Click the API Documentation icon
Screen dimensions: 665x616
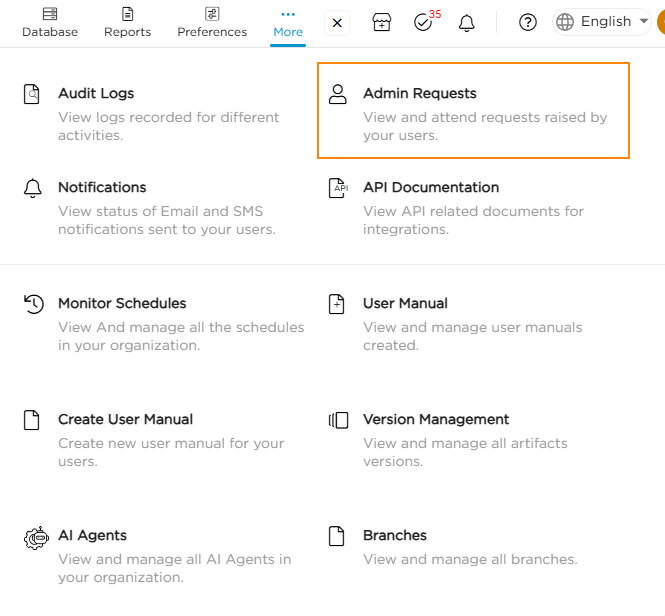(x=338, y=188)
